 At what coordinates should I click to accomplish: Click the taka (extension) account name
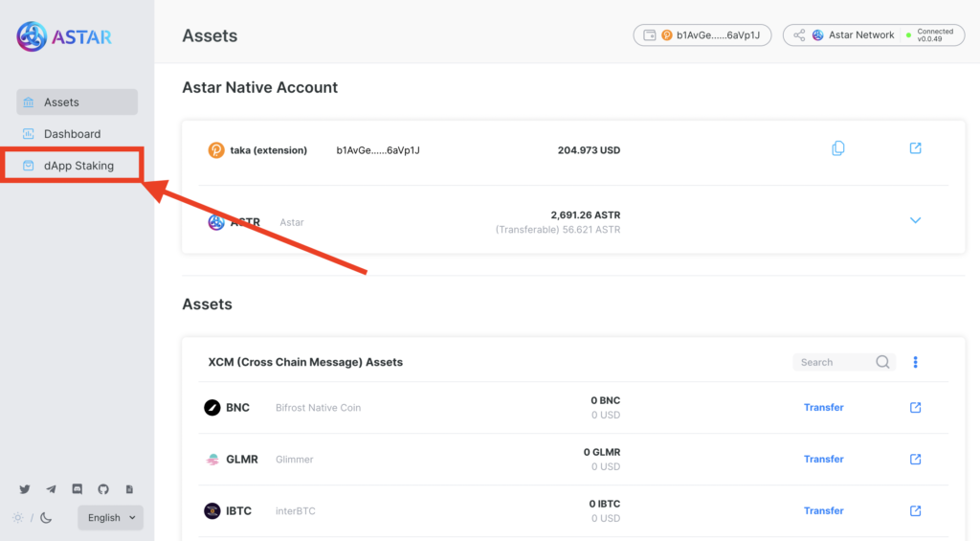click(269, 150)
